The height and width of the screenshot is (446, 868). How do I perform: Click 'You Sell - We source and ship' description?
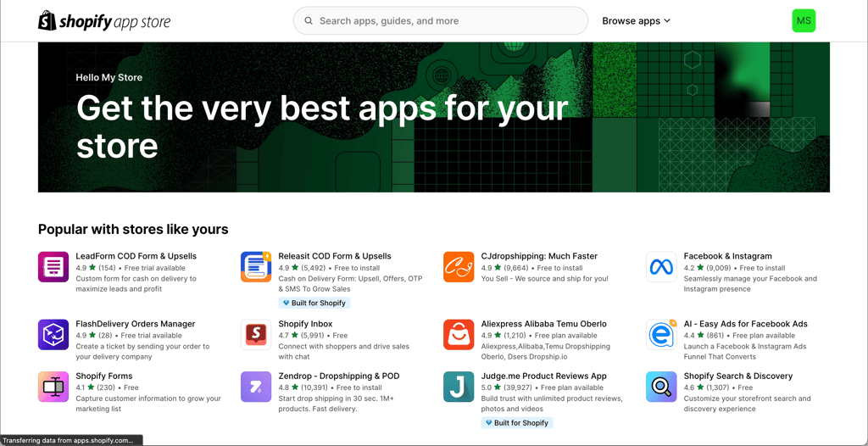(545, 279)
